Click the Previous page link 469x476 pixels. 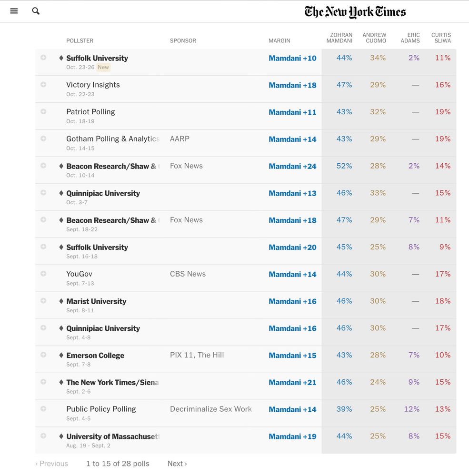[x=51, y=464]
